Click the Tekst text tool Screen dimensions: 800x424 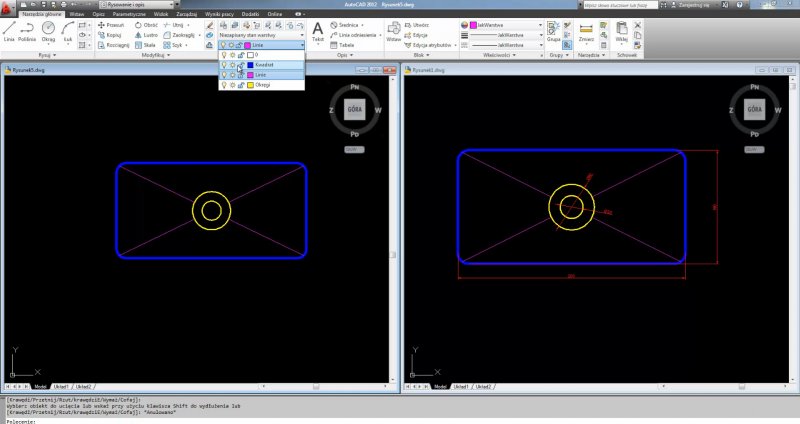point(318,32)
